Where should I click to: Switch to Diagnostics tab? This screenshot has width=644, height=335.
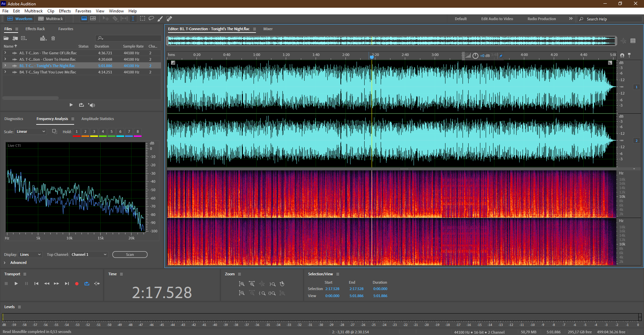(x=14, y=119)
